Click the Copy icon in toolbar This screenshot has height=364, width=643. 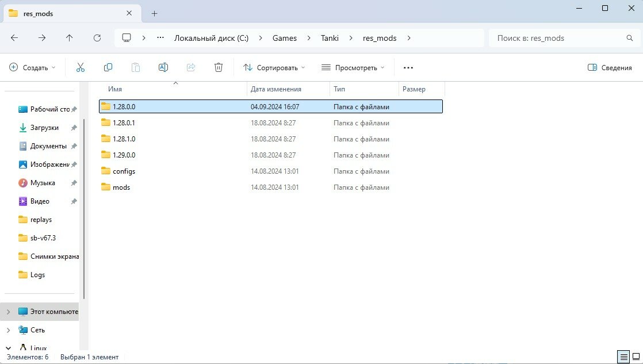click(x=108, y=67)
